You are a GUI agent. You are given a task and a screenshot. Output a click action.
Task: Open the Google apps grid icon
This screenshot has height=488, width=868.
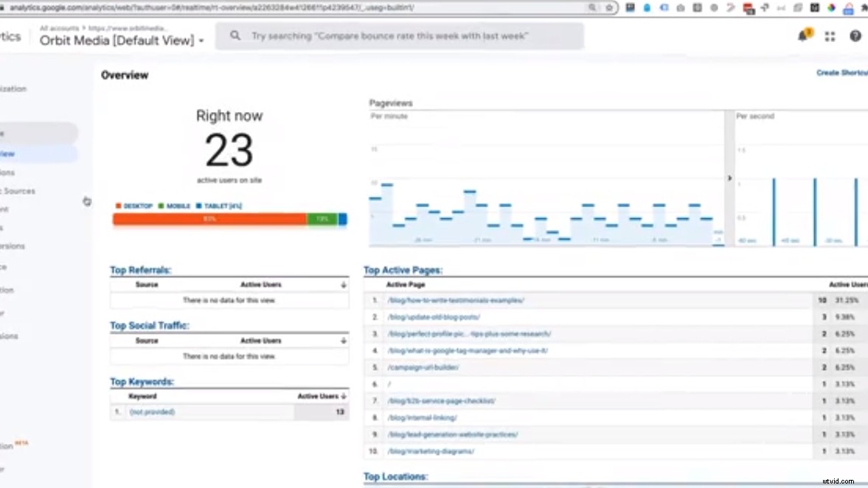(830, 35)
